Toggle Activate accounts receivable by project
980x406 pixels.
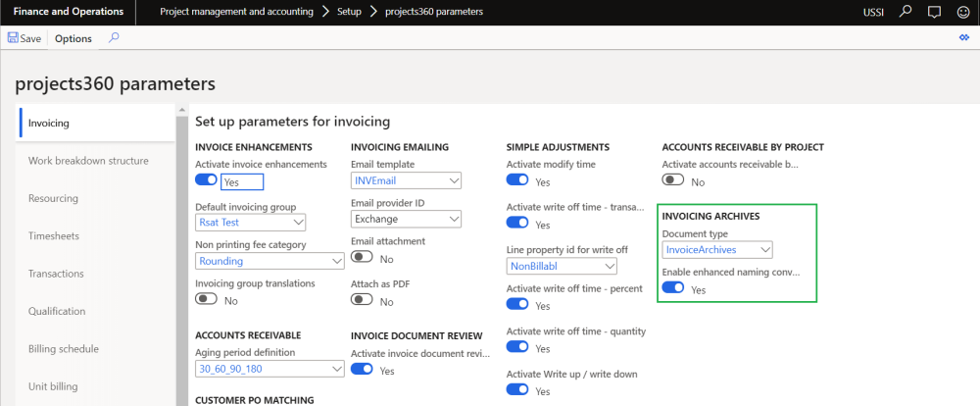click(x=673, y=180)
